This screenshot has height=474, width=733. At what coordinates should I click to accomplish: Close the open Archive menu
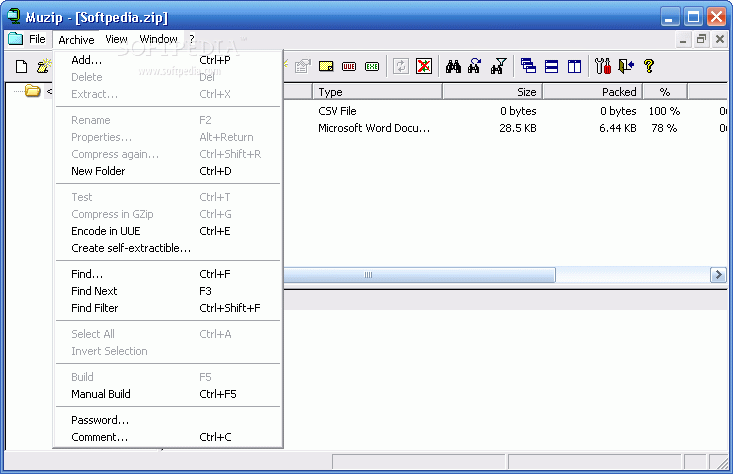[x=76, y=40]
